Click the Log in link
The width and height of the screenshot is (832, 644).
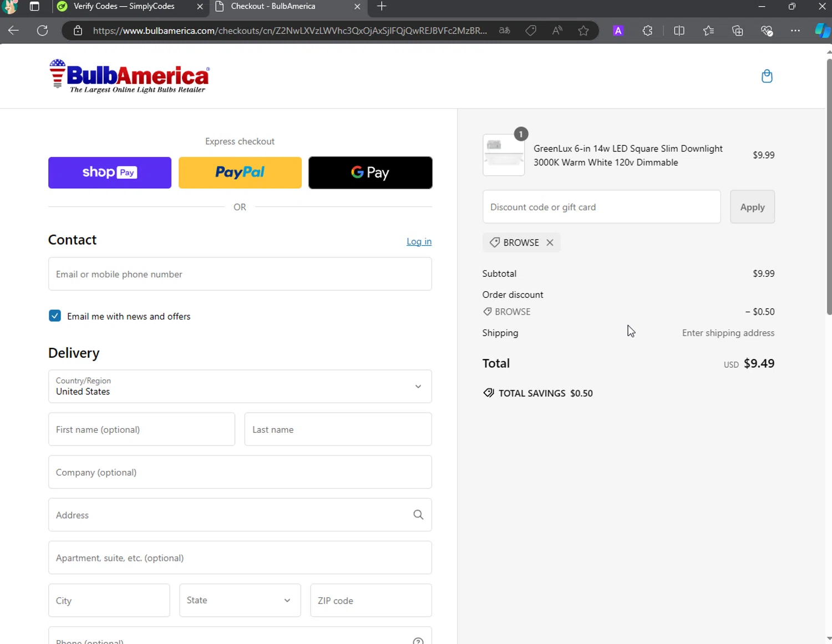point(419,241)
